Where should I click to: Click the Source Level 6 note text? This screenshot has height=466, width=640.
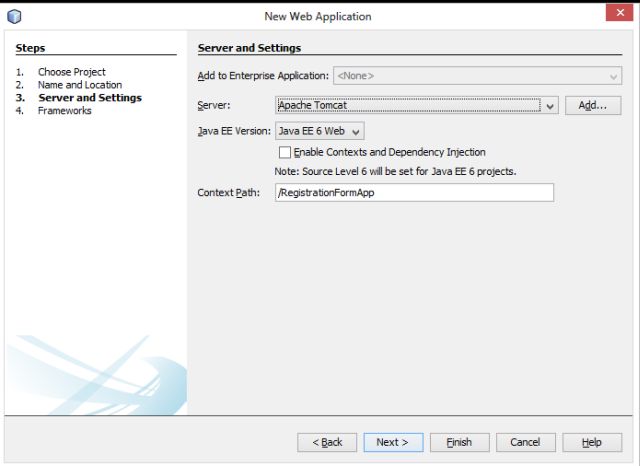click(395, 171)
